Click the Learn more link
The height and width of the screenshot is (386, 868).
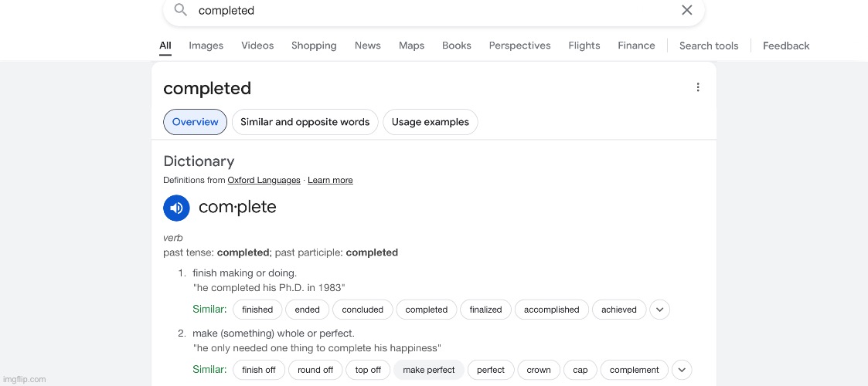tap(330, 180)
